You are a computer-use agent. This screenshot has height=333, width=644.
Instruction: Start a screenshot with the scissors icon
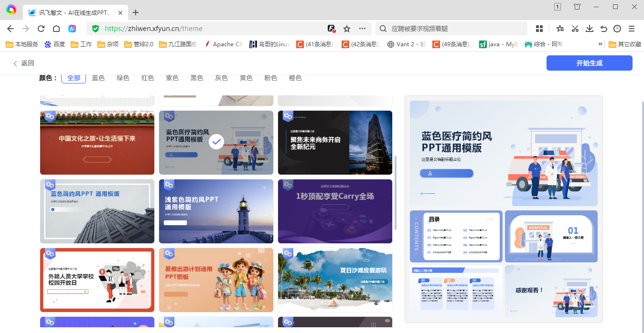(575, 29)
